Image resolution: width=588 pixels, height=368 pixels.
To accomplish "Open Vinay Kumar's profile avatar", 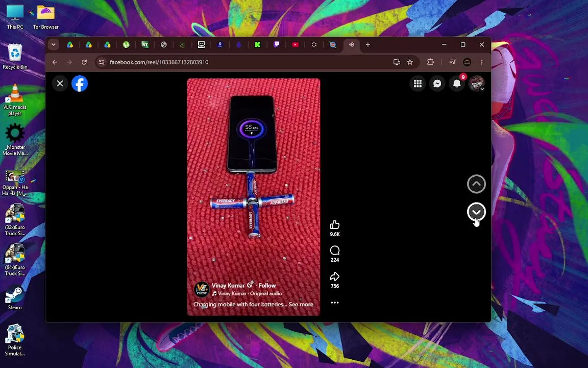I will [202, 289].
